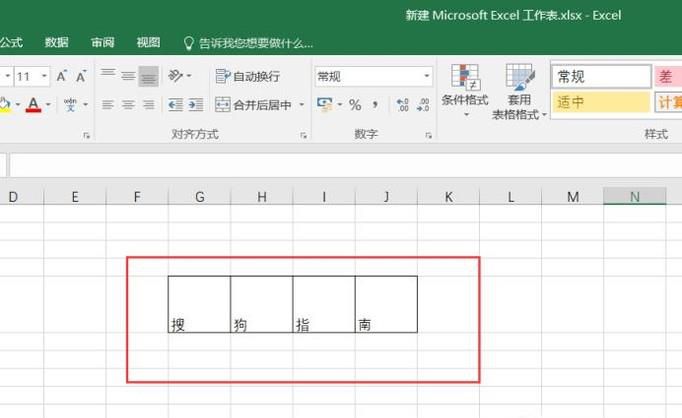The height and width of the screenshot is (418, 682).
Task: Align cell text to the left
Action: (x=108, y=105)
